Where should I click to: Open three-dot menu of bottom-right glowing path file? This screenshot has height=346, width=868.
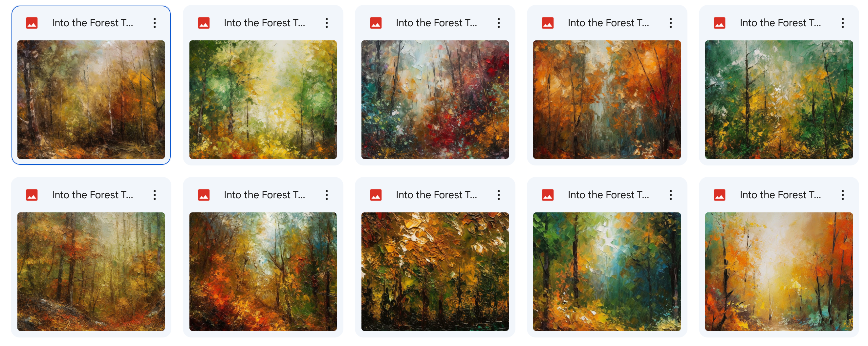[842, 195]
